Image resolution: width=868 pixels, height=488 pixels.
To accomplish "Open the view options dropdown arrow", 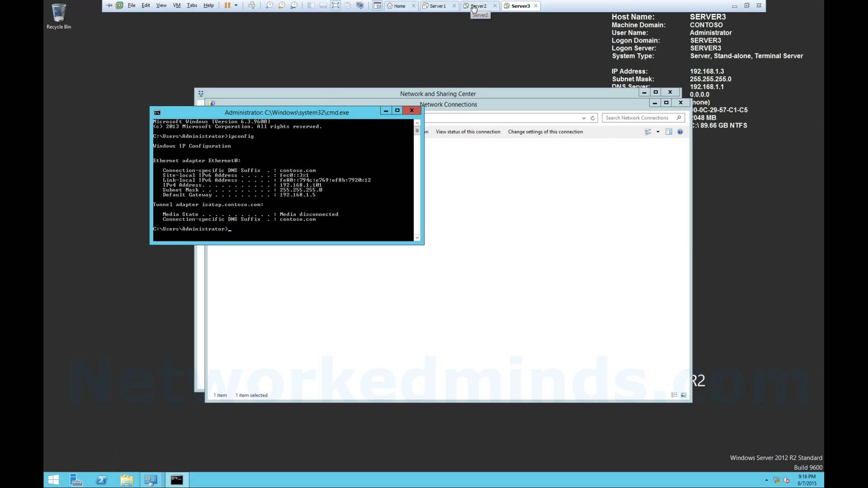I will (x=658, y=132).
